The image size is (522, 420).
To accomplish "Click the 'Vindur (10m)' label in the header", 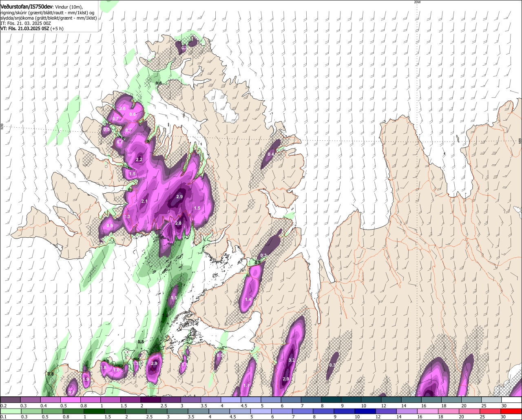I will [x=69, y=7].
